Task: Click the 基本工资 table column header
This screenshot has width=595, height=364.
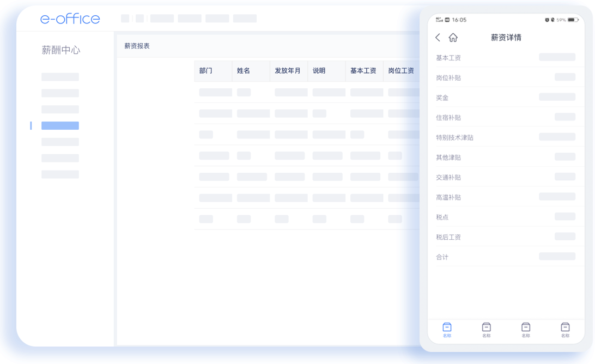Action: click(x=363, y=71)
